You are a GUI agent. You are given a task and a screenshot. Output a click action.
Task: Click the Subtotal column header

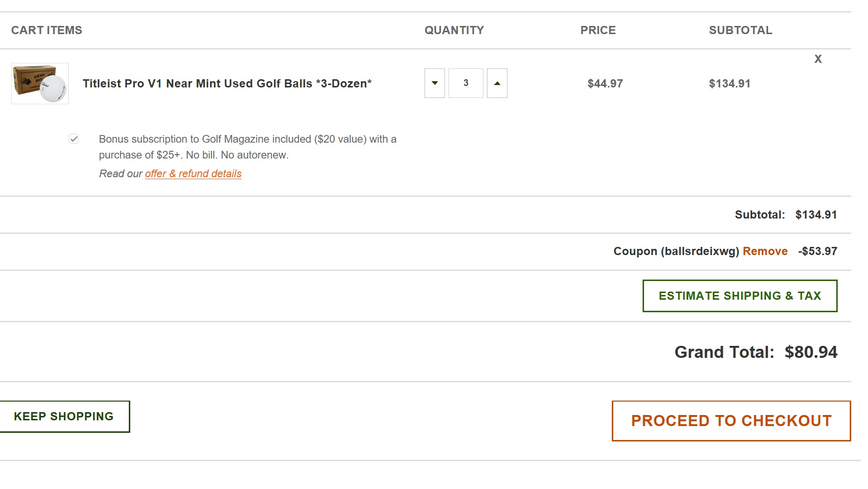pyautogui.click(x=740, y=30)
